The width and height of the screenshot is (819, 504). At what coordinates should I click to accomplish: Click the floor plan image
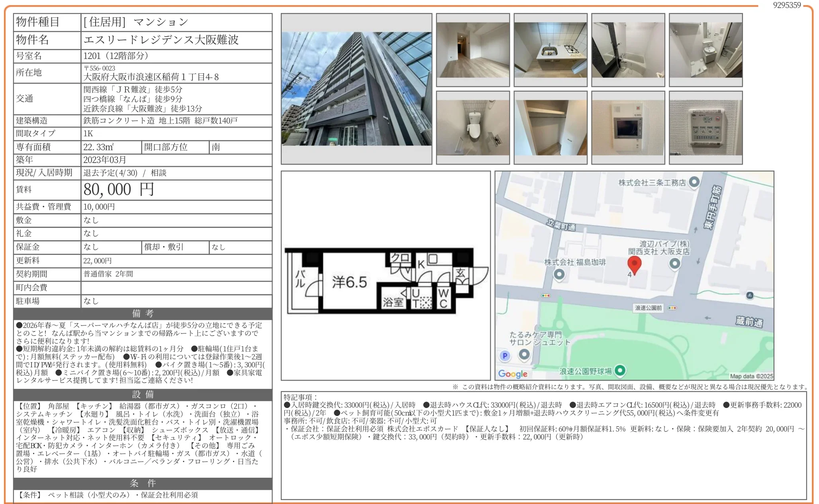coord(385,280)
